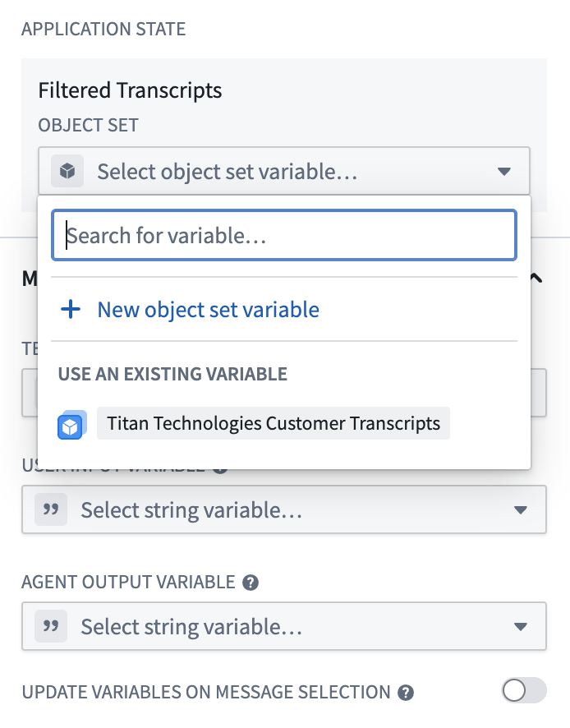Click the blue cube icon beside Titan Technologies
The image size is (570, 728).
click(72, 424)
